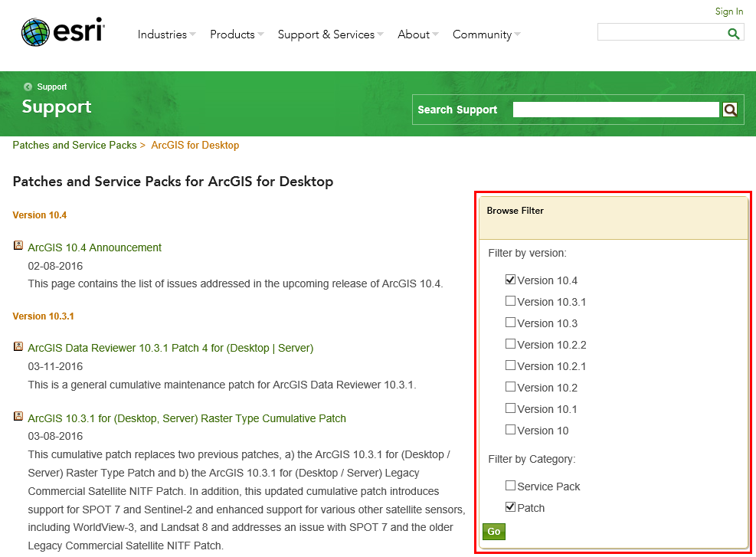Open the Patches and Service Packs breadcrumb link
The image size is (756, 557).
click(x=74, y=145)
